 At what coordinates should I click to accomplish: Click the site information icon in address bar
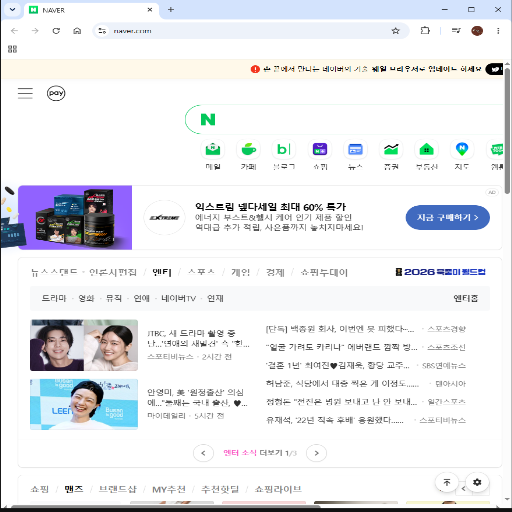(x=102, y=31)
